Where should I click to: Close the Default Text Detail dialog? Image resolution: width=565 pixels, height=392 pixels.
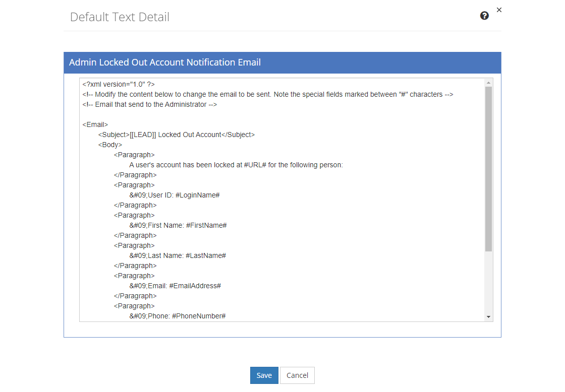(x=499, y=10)
